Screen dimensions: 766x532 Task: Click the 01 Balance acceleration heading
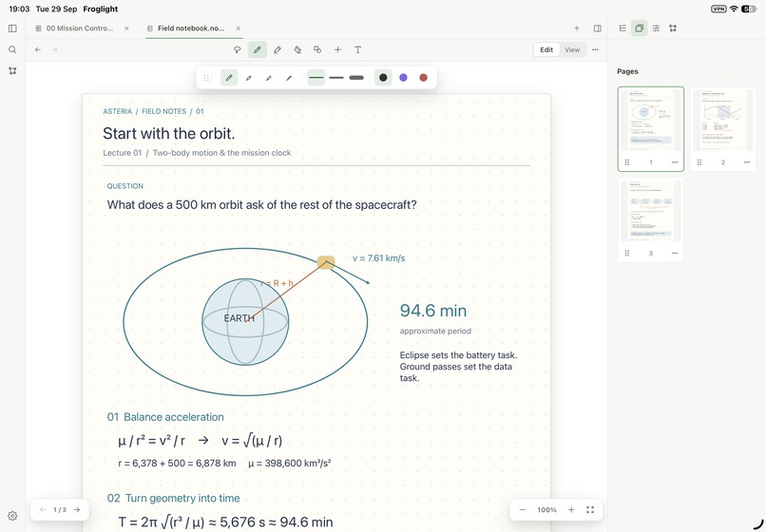[x=165, y=417]
